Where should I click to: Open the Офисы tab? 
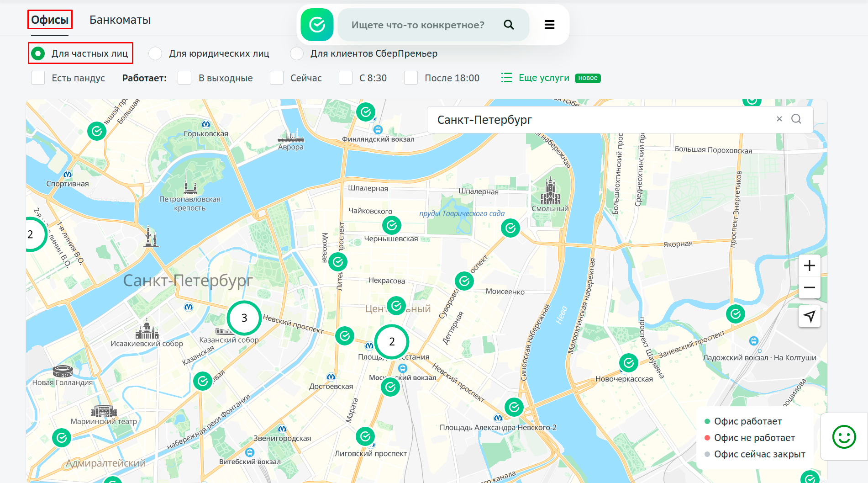(50, 20)
